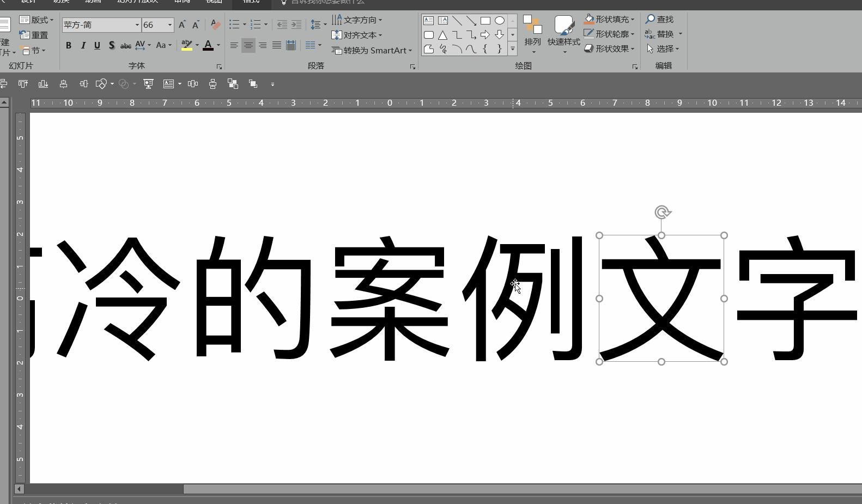Viewport: 862px width, 504px height.
Task: Apply distributed paragraph alignment
Action: [x=291, y=45]
